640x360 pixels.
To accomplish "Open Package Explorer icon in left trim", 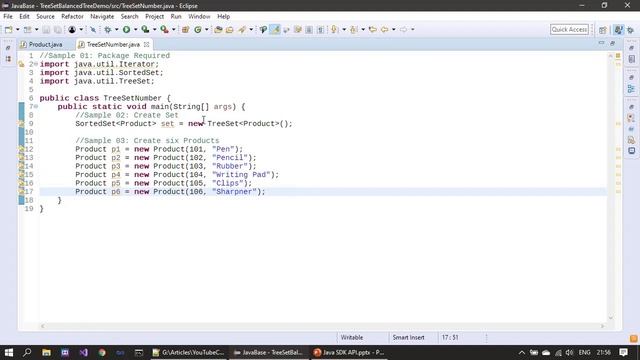I will coord(8,59).
